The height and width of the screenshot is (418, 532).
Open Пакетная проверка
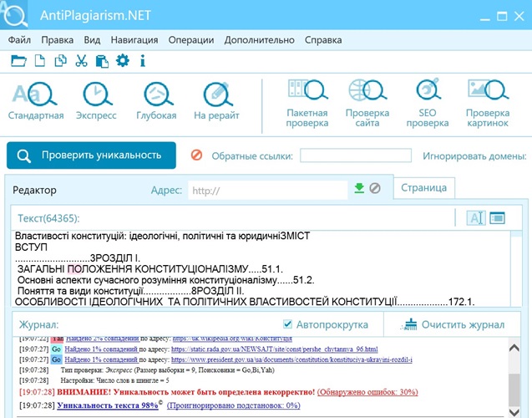click(x=307, y=104)
